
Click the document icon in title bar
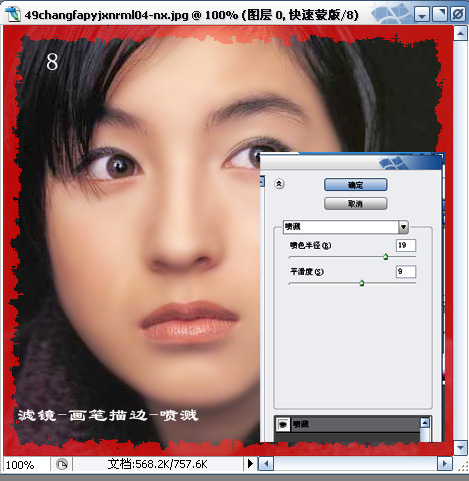pyautogui.click(x=13, y=15)
